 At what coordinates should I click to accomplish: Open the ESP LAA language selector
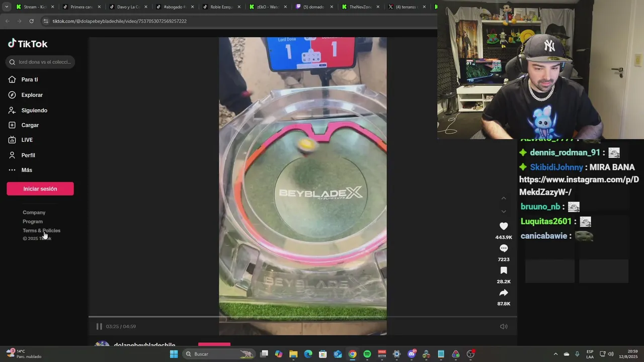coord(590,354)
